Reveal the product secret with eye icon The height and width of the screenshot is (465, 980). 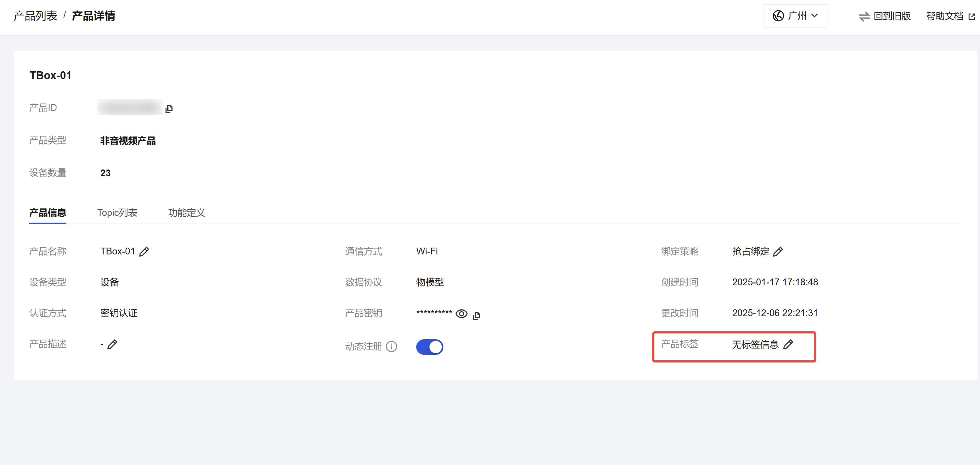462,314
